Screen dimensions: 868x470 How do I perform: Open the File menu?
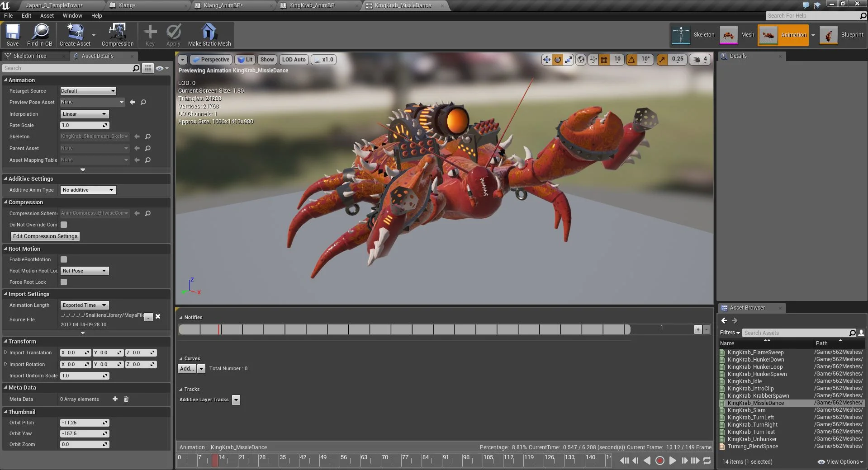(x=8, y=15)
